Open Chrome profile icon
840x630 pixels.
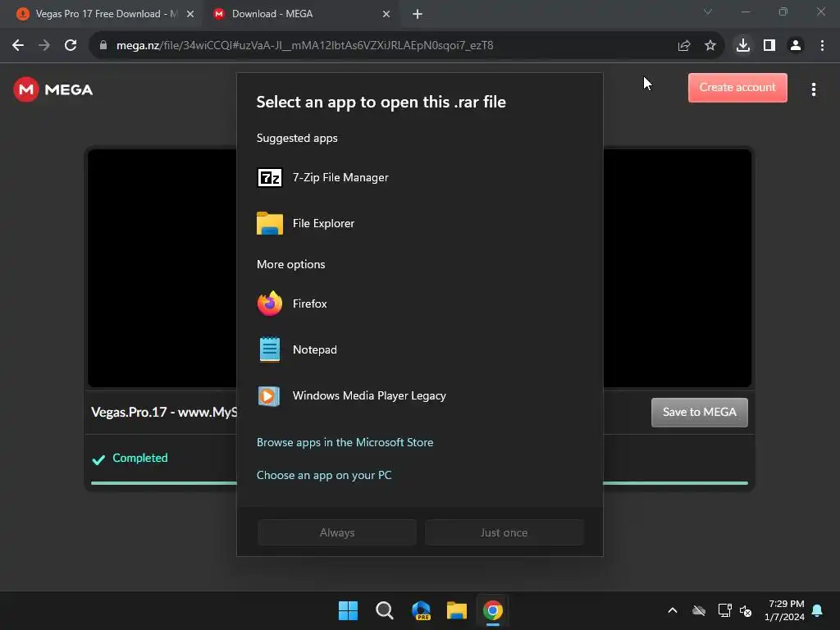[x=796, y=46]
